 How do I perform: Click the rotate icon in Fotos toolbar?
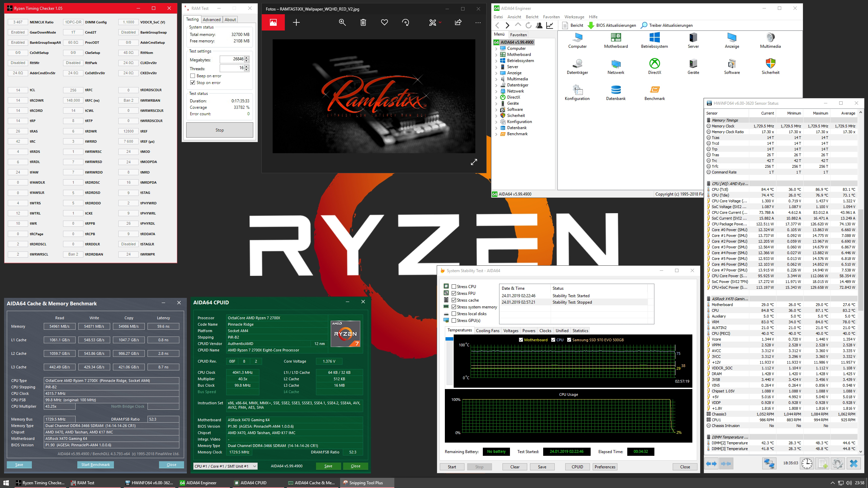[405, 22]
